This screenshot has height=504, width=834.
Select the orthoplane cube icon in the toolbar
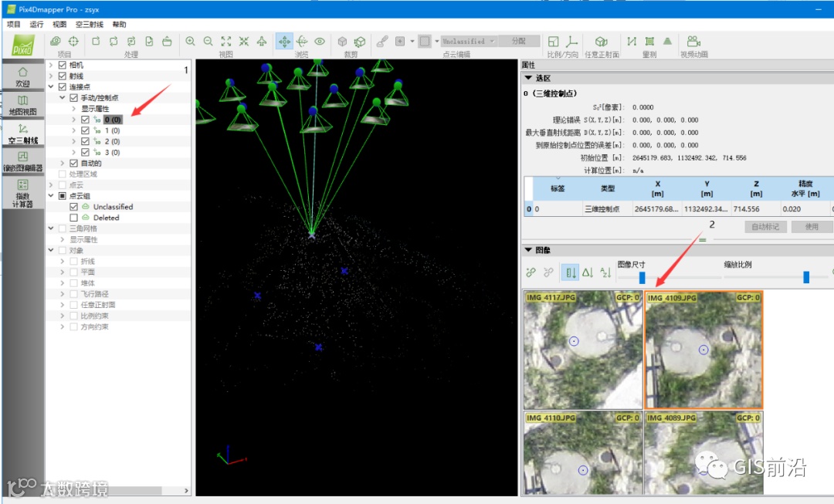coord(601,42)
